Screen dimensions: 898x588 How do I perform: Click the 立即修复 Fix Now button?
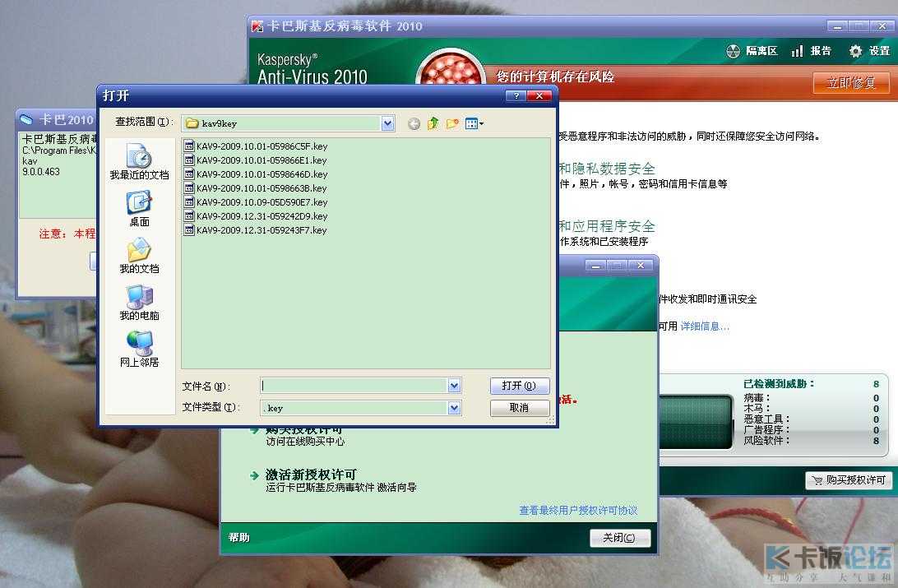click(851, 82)
